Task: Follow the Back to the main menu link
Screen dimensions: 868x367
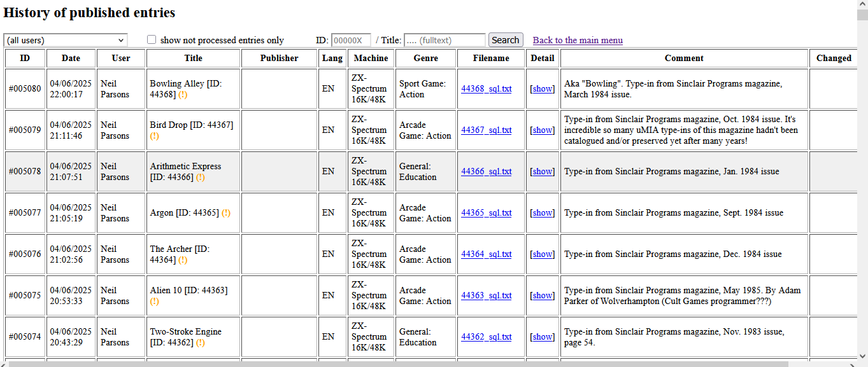Action: (578, 40)
